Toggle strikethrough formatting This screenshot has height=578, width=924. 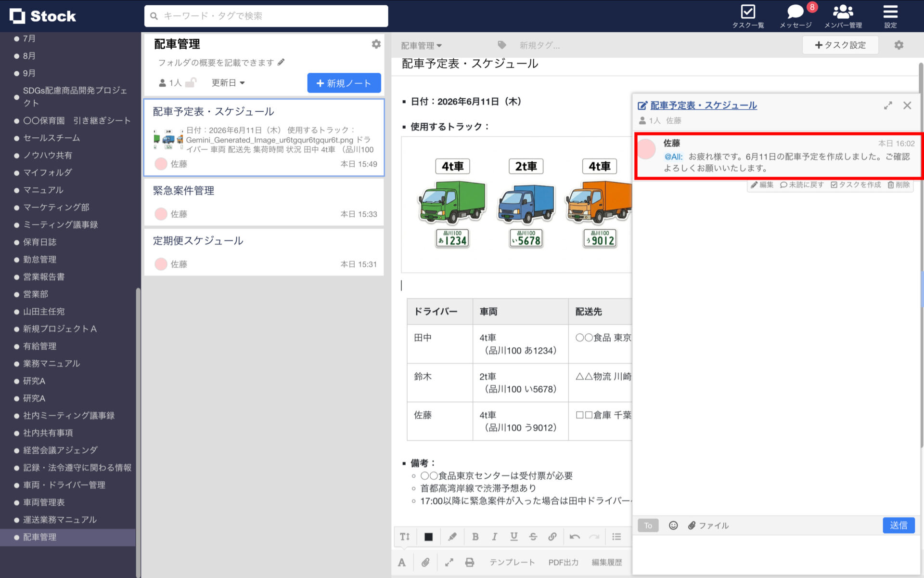533,537
